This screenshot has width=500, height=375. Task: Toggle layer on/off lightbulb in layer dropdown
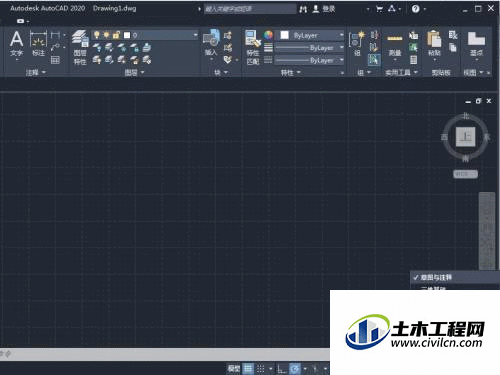[97, 35]
